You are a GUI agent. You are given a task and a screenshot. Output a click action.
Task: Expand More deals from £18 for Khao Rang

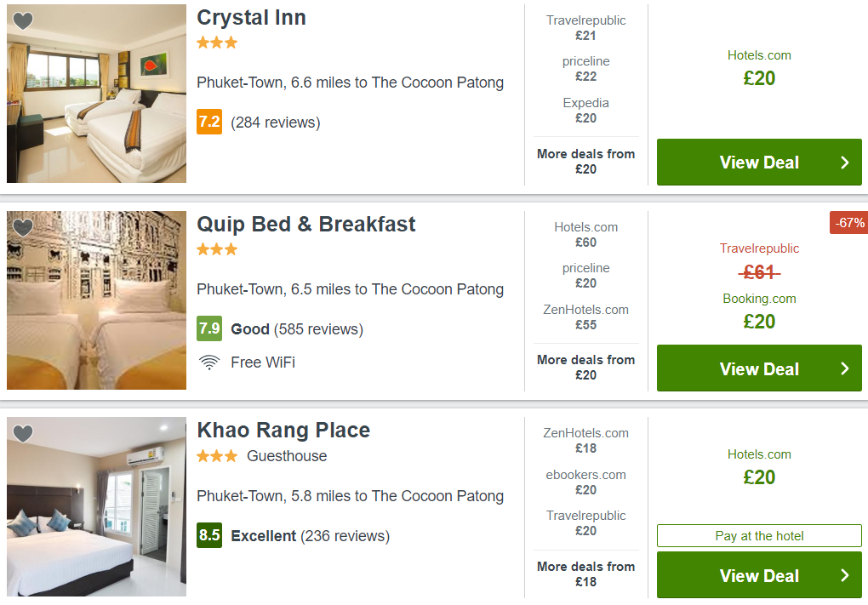click(585, 574)
